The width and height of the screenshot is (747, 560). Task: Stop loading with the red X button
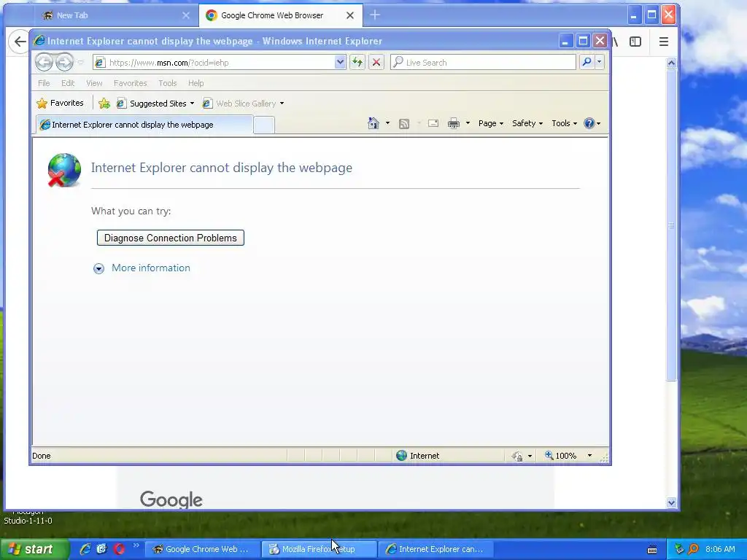[376, 63]
